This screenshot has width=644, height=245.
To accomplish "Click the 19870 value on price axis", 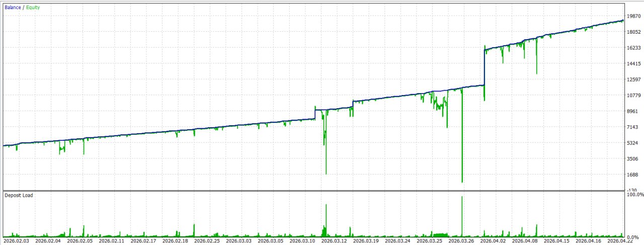I will click(x=634, y=16).
